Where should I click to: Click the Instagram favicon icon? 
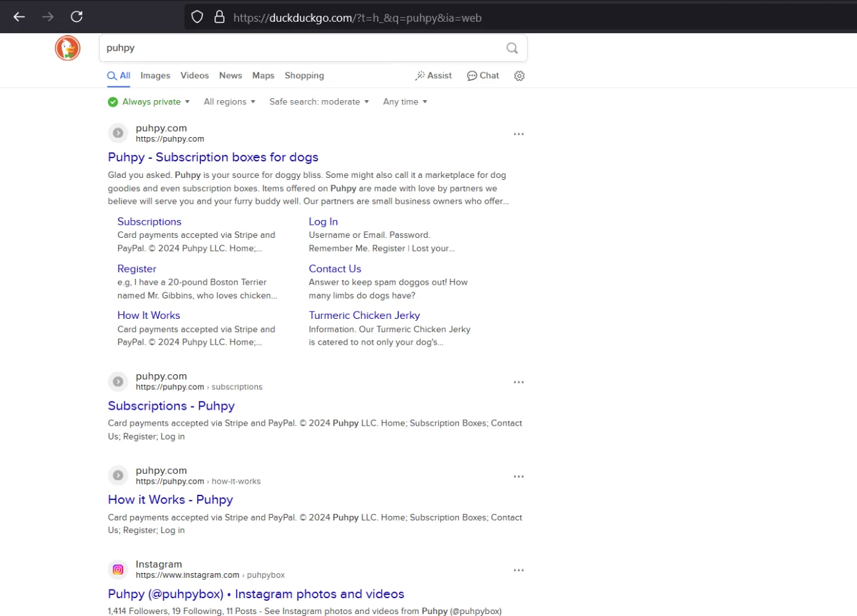pos(118,570)
